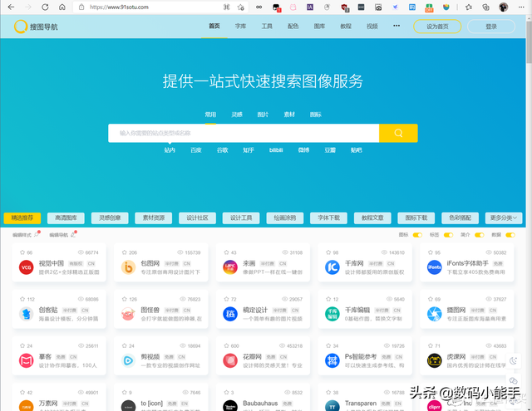This screenshot has height=411, width=532.
Task: Star the 视觉中国 card
Action: pyautogui.click(x=22, y=252)
